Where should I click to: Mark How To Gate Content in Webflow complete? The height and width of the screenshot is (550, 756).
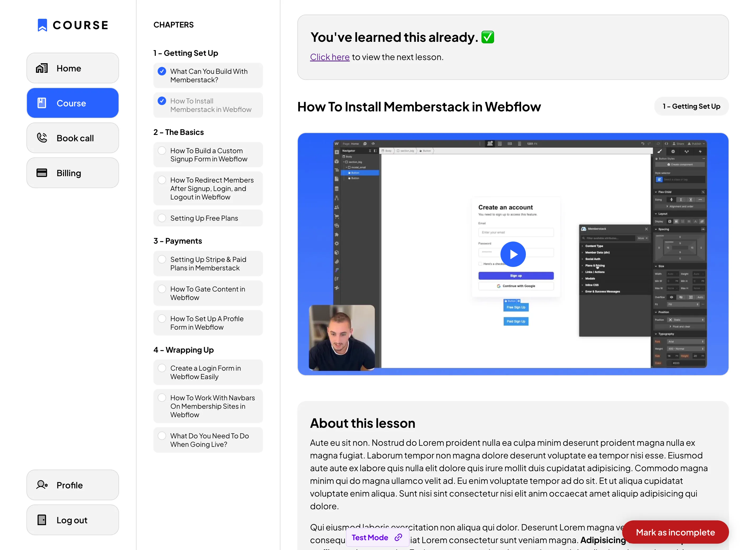pos(162,289)
